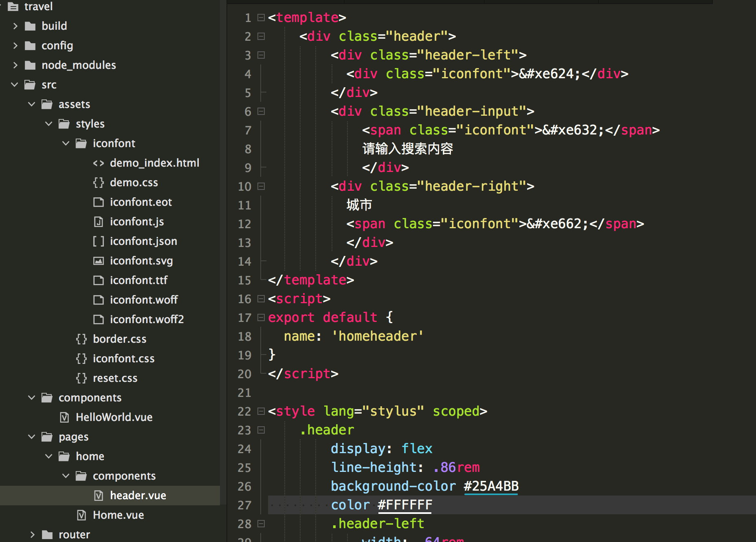Click the image icon of iconfont.svg
The image size is (756, 542).
coord(99,261)
